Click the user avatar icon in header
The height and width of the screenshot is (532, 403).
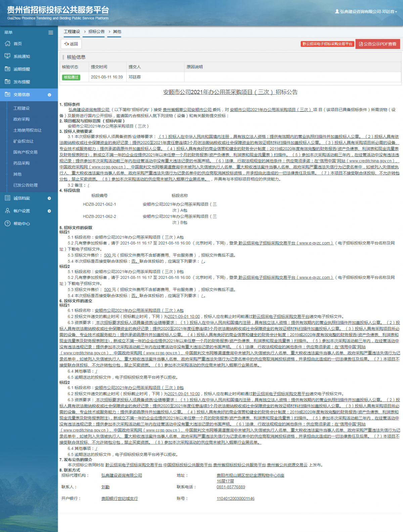pyautogui.click(x=337, y=11)
